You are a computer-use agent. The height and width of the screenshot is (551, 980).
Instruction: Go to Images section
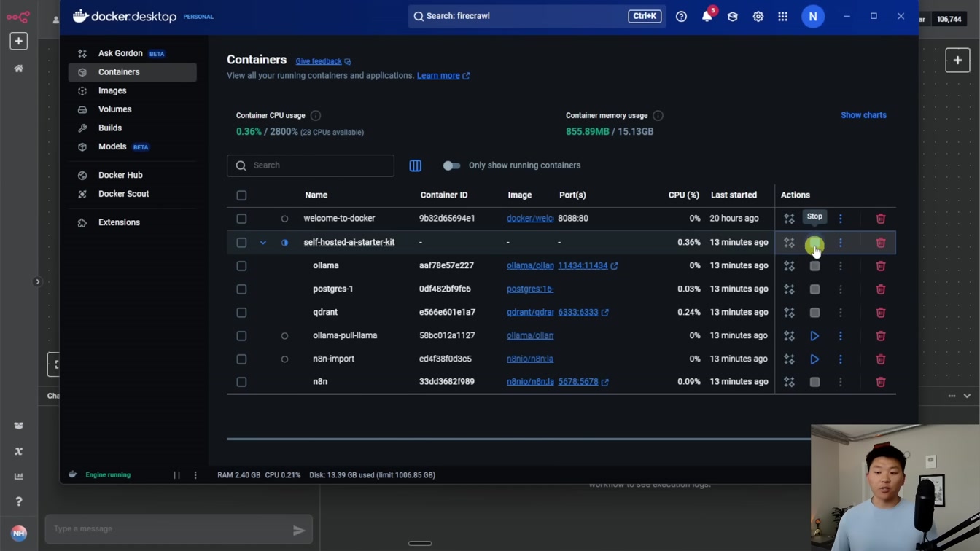pos(132,90)
